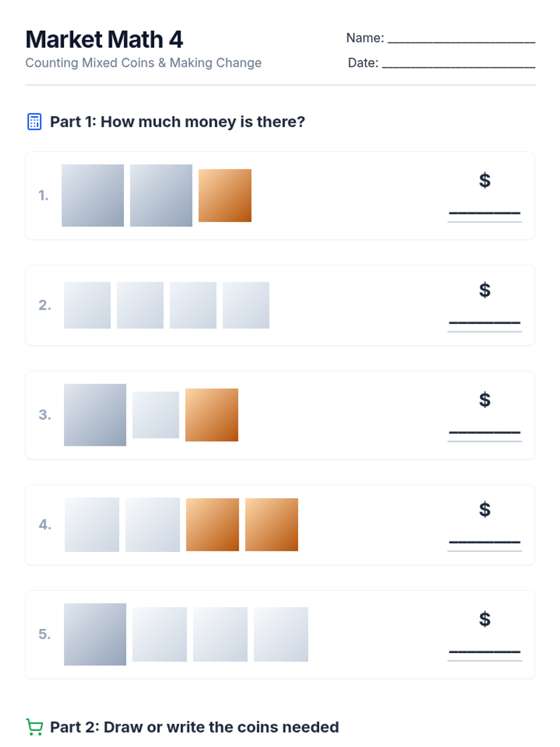Click the answer line for problem 2
This screenshot has width=560, height=747.
[x=484, y=323]
